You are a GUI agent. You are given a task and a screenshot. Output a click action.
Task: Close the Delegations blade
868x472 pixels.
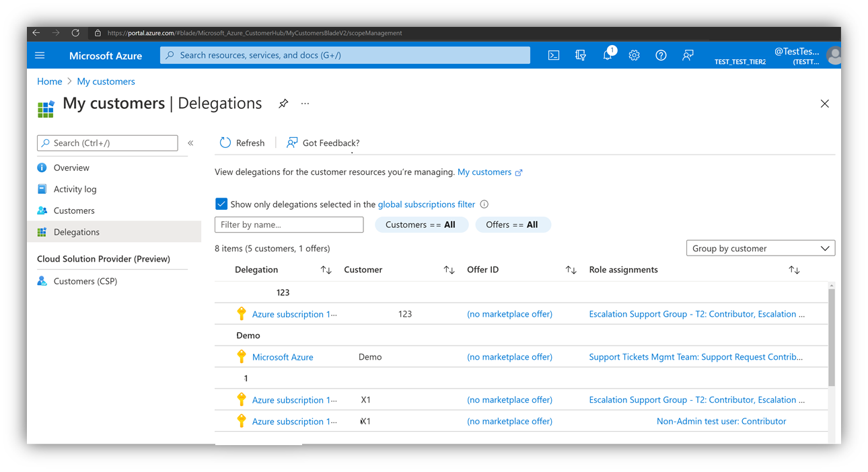(x=825, y=104)
